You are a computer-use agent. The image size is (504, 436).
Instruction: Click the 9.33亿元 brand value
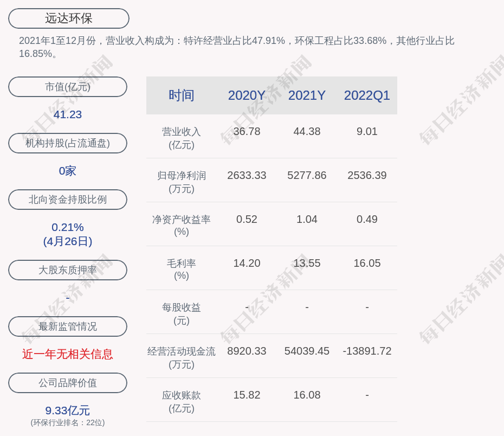(x=68, y=411)
